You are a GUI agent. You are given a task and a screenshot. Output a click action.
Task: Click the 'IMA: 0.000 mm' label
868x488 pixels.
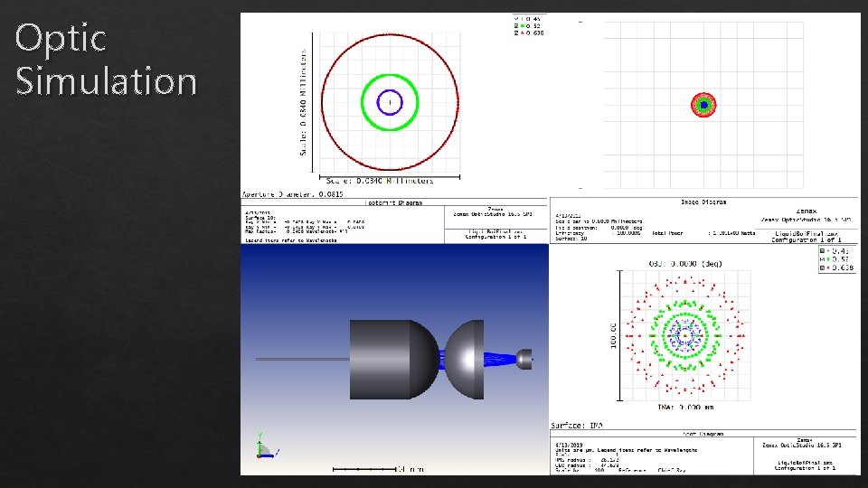(x=685, y=408)
